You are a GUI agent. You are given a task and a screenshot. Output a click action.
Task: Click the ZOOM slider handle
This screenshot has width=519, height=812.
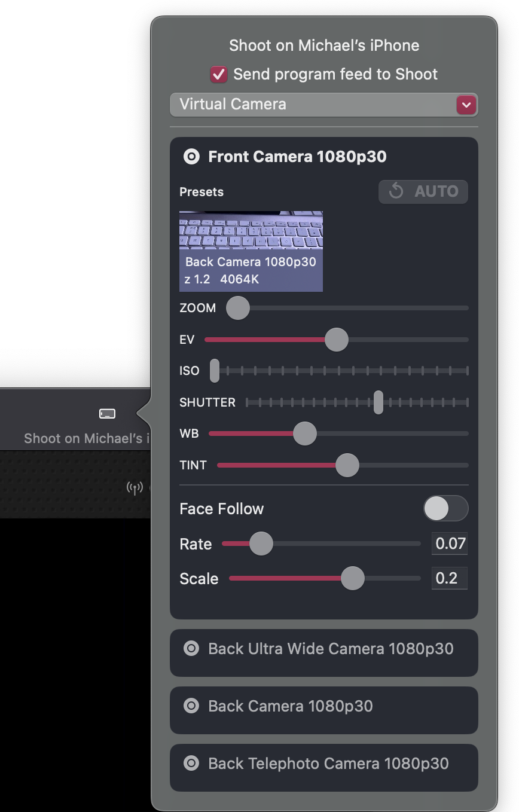pyautogui.click(x=238, y=308)
